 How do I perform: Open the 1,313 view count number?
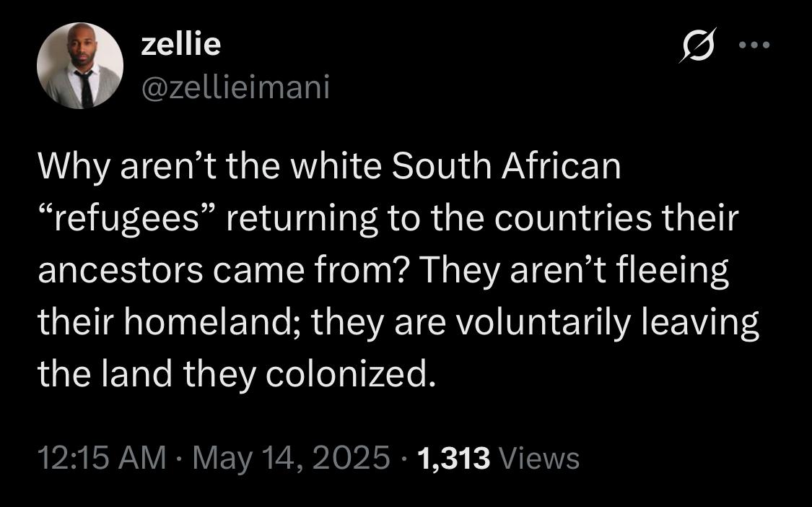point(453,459)
